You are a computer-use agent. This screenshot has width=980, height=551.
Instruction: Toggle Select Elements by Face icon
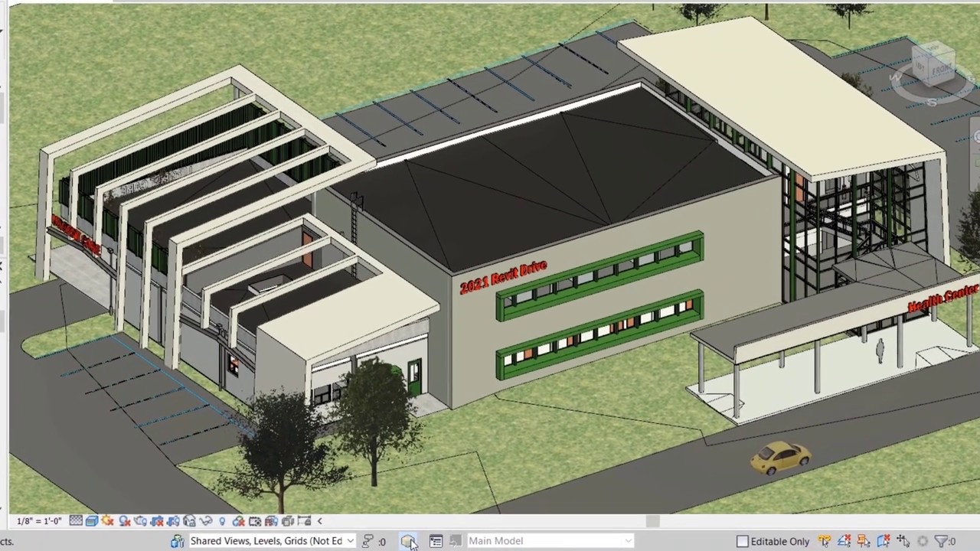click(x=884, y=541)
